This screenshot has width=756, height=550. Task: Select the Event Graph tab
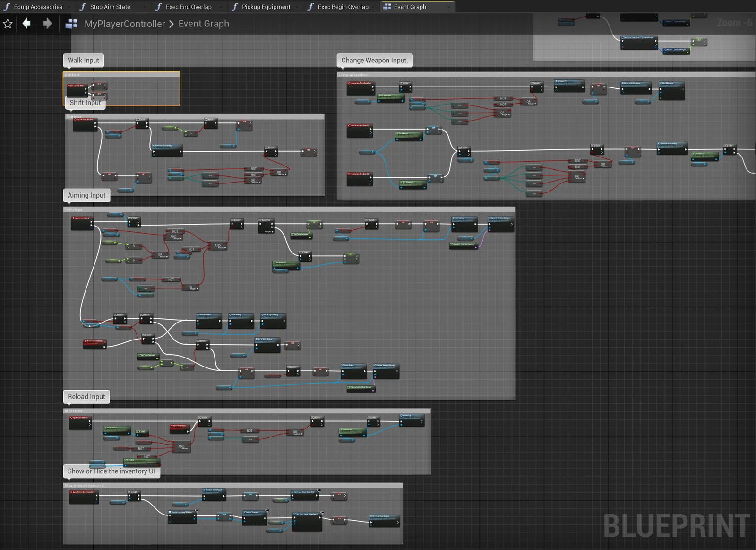click(x=410, y=7)
